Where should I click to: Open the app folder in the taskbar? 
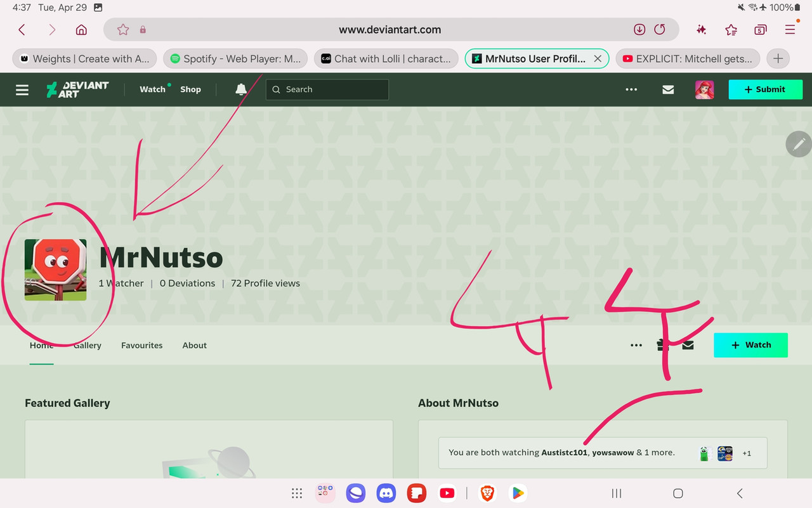coord(325,493)
